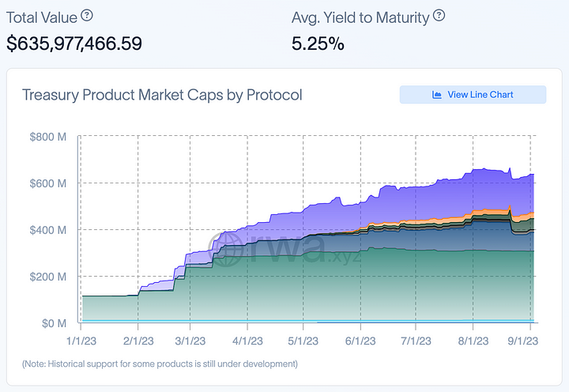Click the green bottom area of the chart
569x392 pixels.
click(x=316, y=285)
